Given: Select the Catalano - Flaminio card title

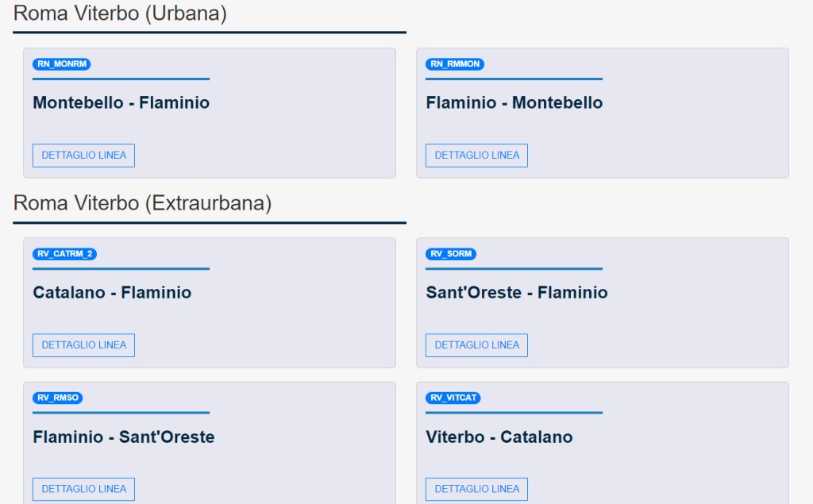Looking at the screenshot, I should pyautogui.click(x=112, y=292).
